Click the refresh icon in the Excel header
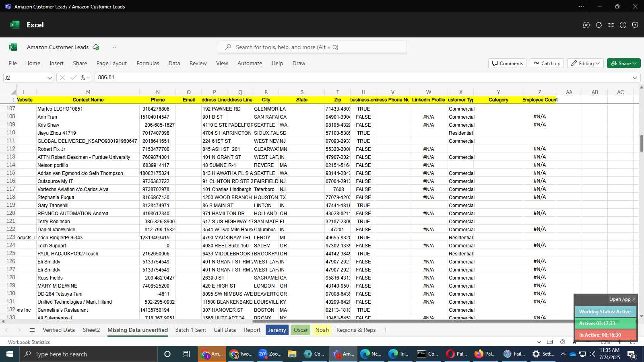 tap(599, 25)
